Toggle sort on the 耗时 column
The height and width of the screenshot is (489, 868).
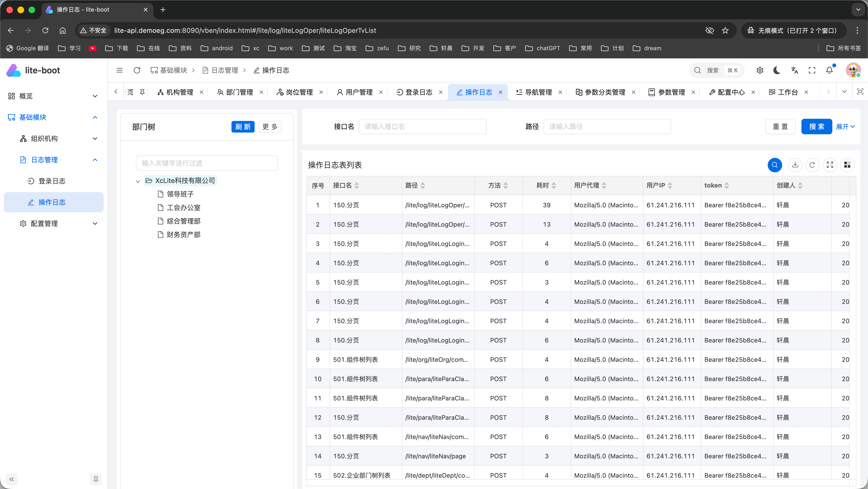pyautogui.click(x=554, y=185)
